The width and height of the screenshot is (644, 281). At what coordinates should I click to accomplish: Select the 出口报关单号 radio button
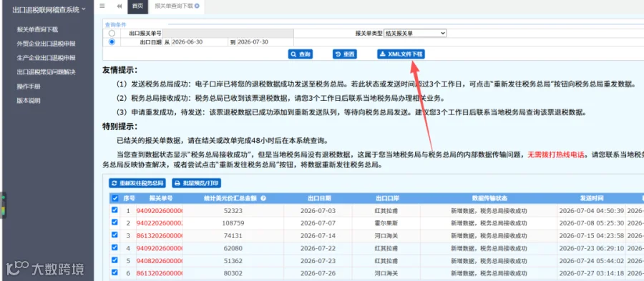click(112, 33)
